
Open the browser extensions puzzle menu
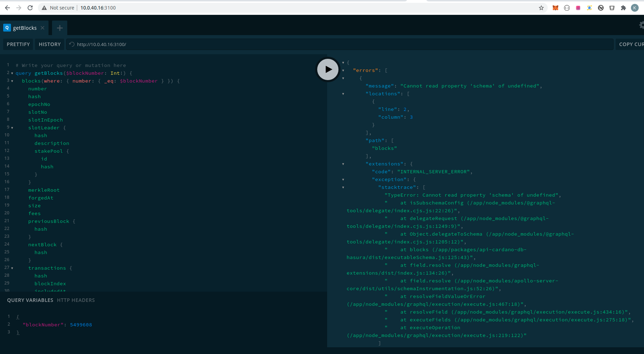[623, 7]
